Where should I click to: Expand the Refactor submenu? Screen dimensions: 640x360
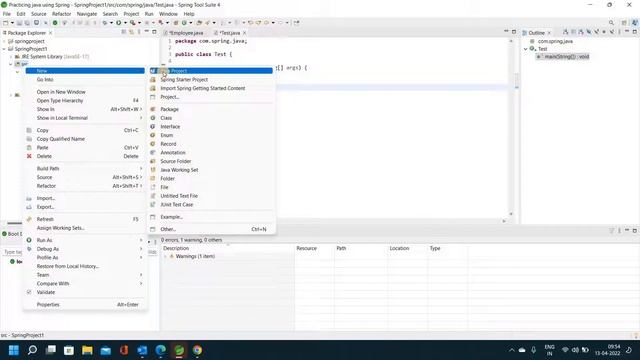click(x=85, y=186)
